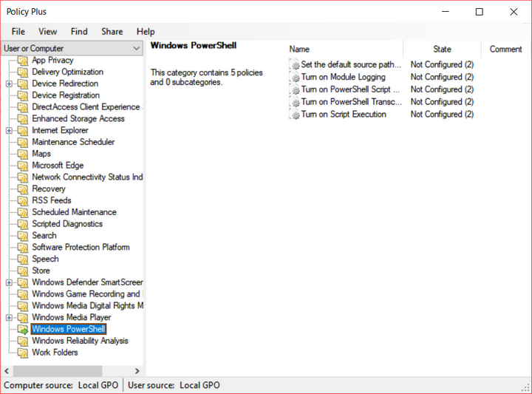This screenshot has height=394, width=532.
Task: Click the Network Connectivity Status folder icon
Action: (x=23, y=177)
